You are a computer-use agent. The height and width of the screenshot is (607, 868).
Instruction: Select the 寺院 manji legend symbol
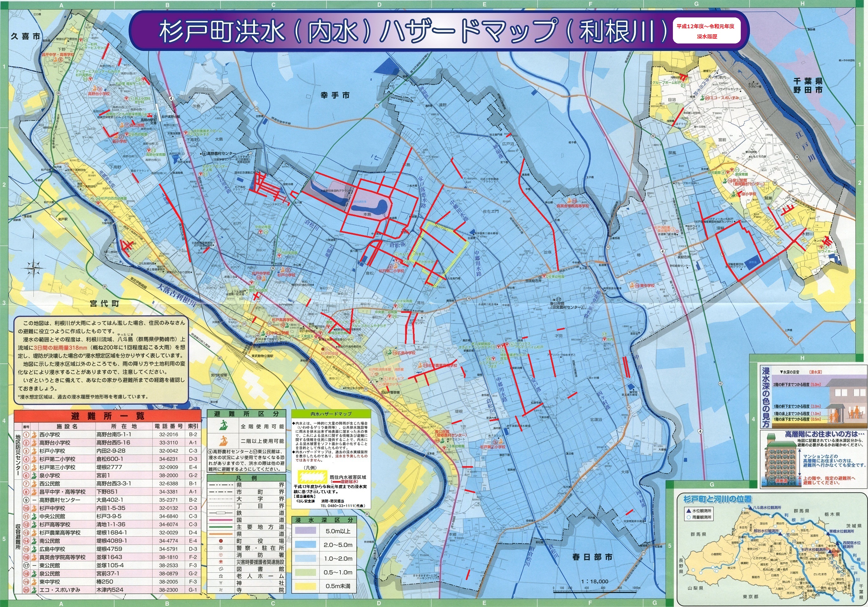click(x=220, y=590)
